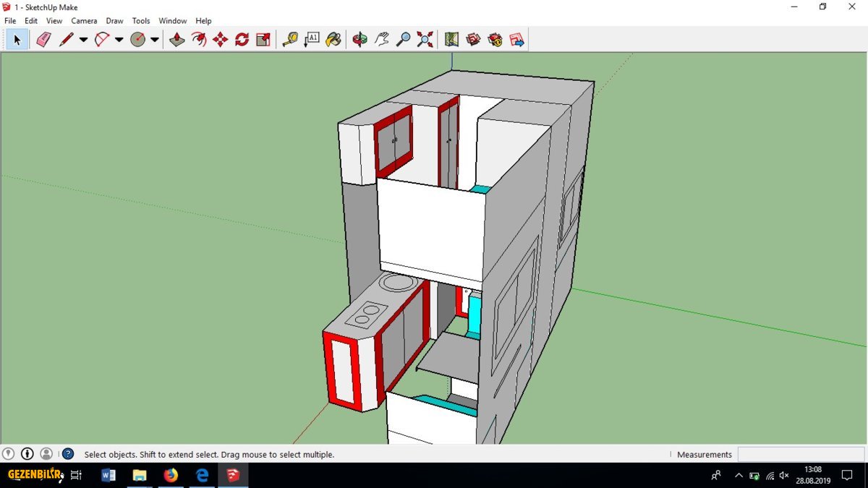
Task: Open the Draw menu
Action: click(x=114, y=21)
